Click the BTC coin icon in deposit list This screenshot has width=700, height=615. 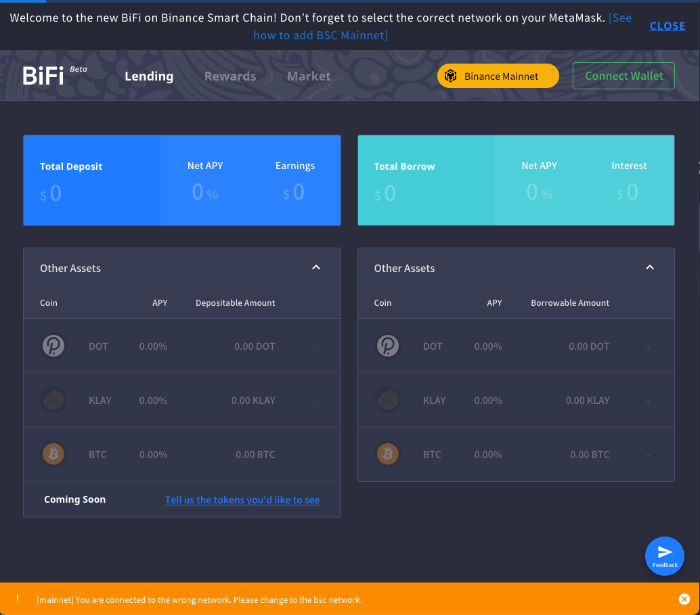pos(53,454)
